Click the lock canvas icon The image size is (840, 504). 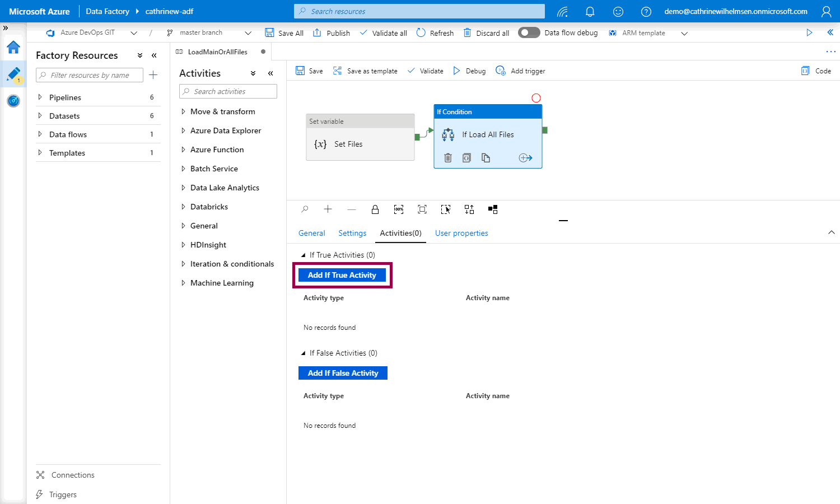pos(375,209)
